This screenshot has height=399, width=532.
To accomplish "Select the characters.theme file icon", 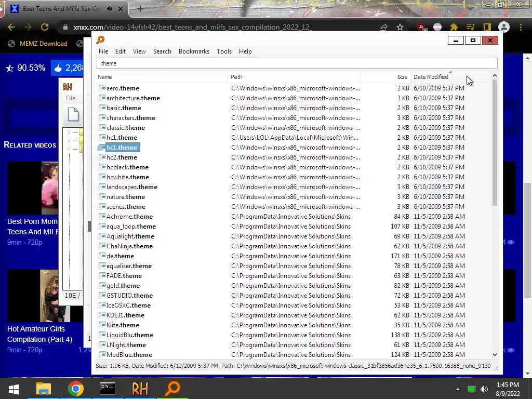I will tap(101, 118).
